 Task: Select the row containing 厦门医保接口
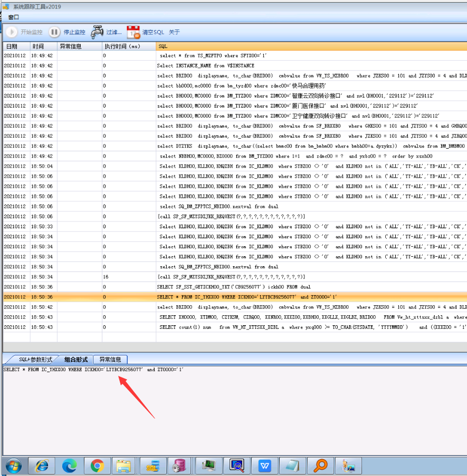[235, 105]
